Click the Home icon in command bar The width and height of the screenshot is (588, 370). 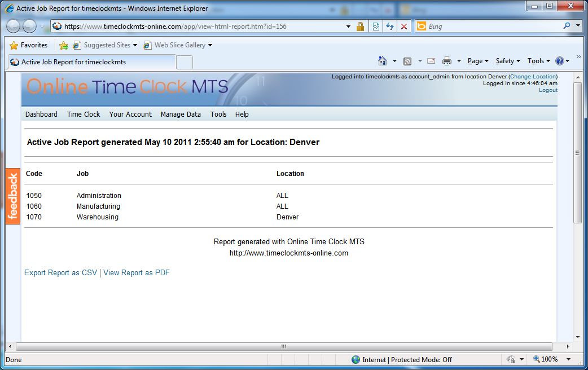382,61
